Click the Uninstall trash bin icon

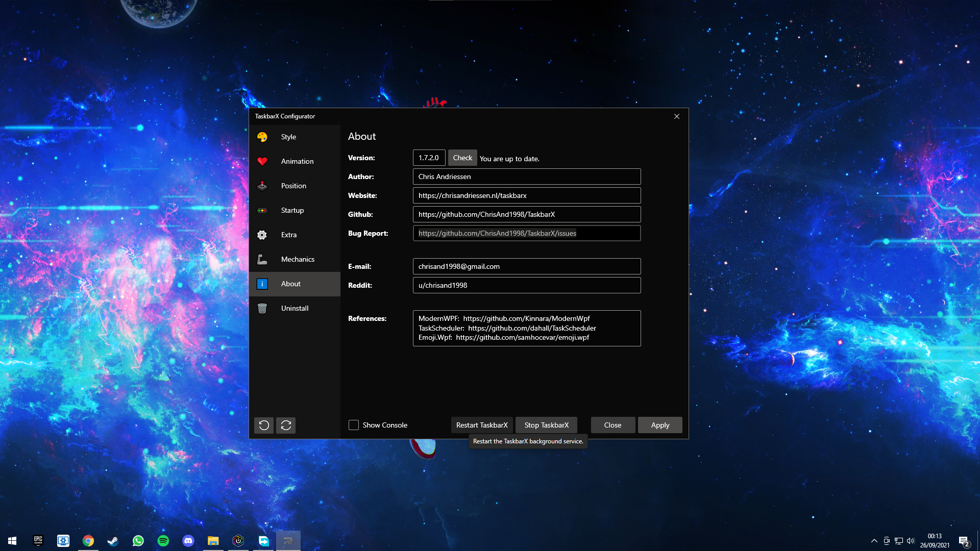(x=262, y=308)
